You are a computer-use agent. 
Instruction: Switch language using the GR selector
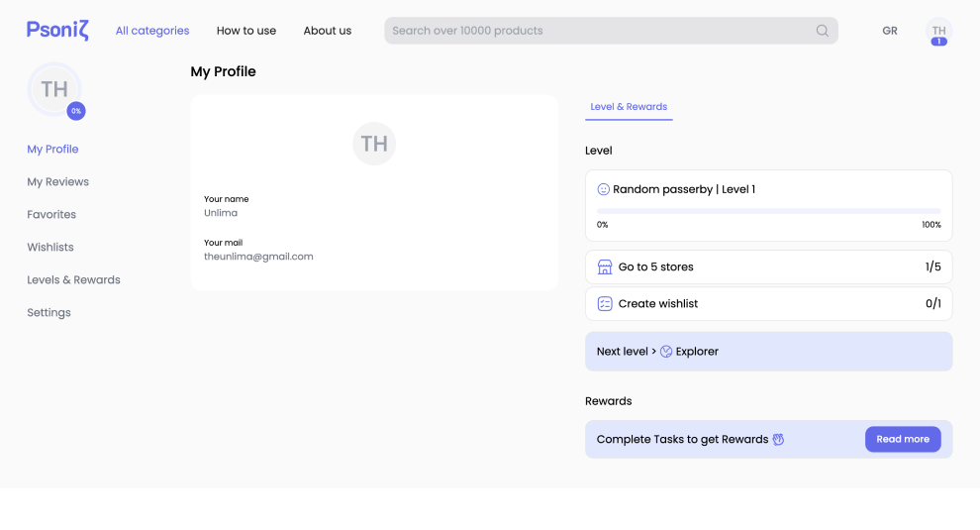pos(890,31)
